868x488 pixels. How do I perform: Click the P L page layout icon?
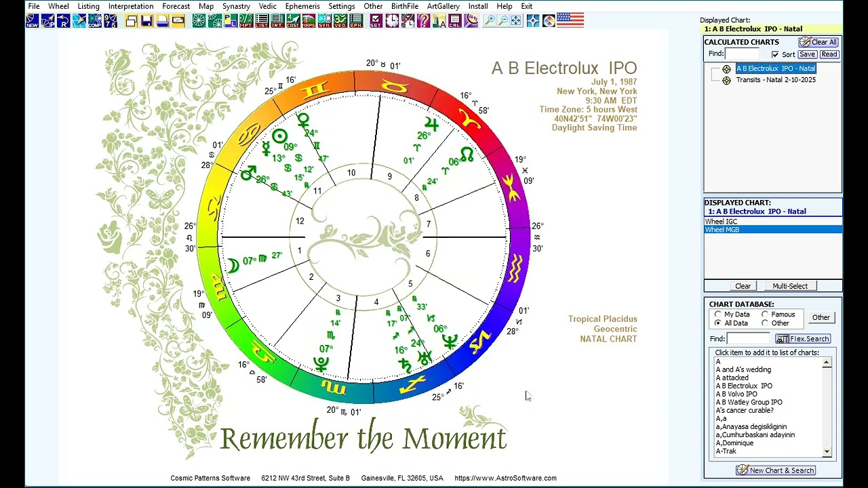231,21
